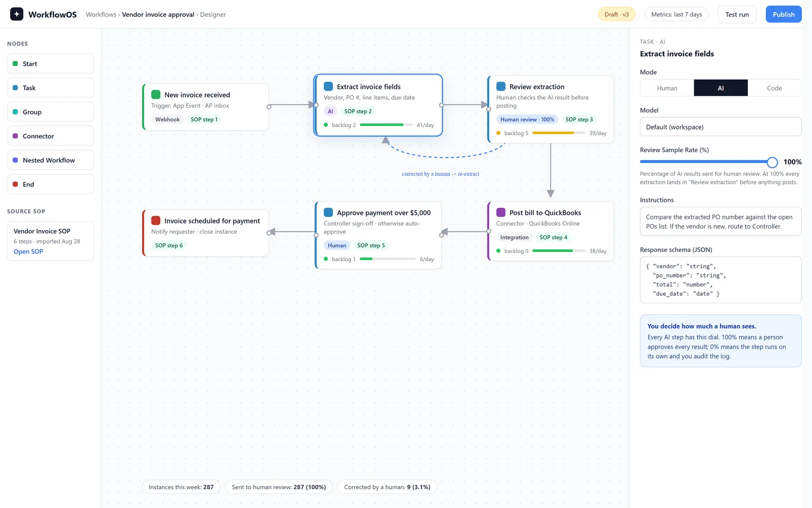Image resolution: width=812 pixels, height=508 pixels.
Task: Click the SOP step 6 tag
Action: tap(169, 245)
